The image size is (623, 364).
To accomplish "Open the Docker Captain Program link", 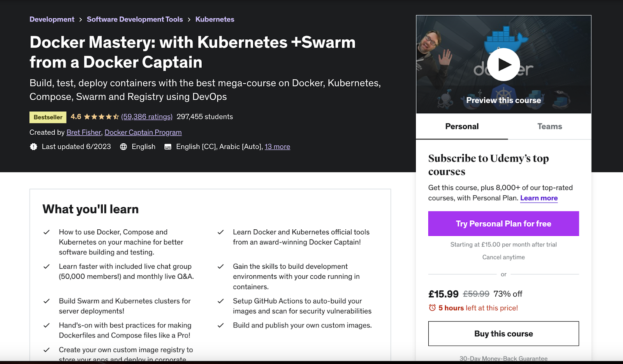I will (143, 132).
